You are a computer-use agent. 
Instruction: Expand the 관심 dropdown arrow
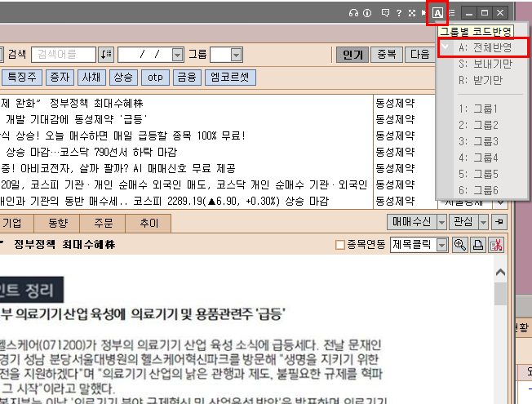(x=483, y=222)
